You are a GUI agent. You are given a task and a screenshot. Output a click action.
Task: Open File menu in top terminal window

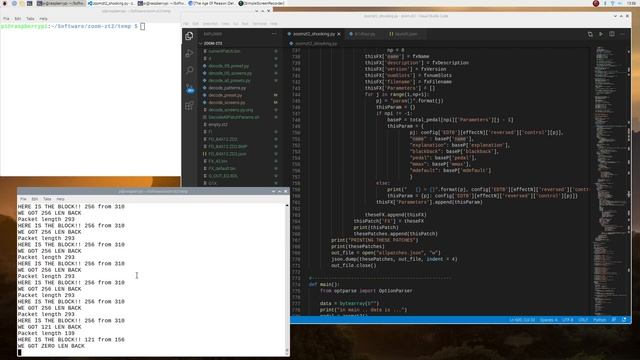point(6,19)
